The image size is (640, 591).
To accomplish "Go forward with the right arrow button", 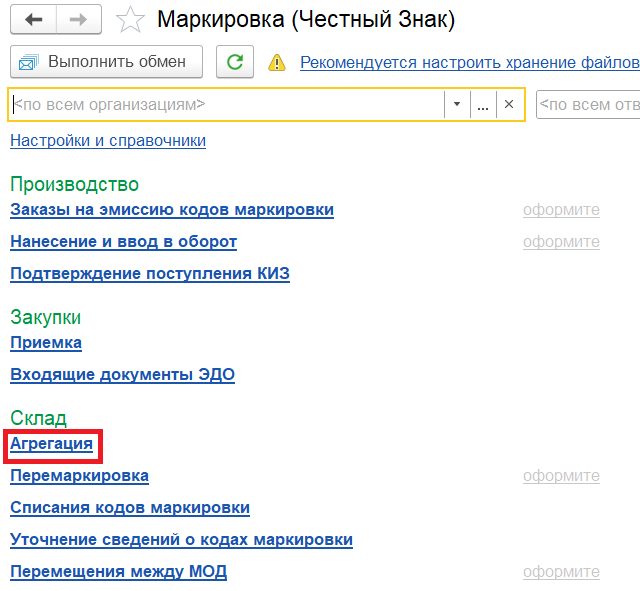I will pos(79,19).
